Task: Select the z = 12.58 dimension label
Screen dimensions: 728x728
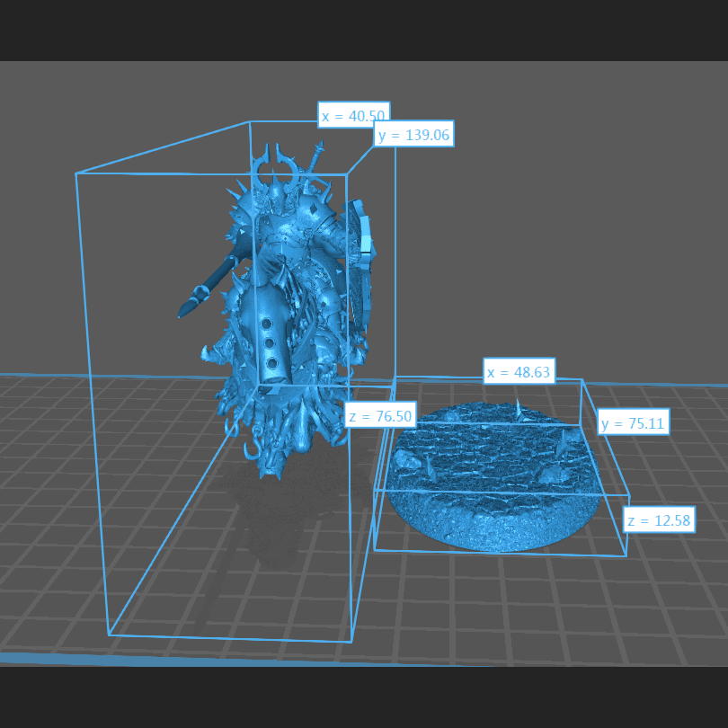Action: 659,520
